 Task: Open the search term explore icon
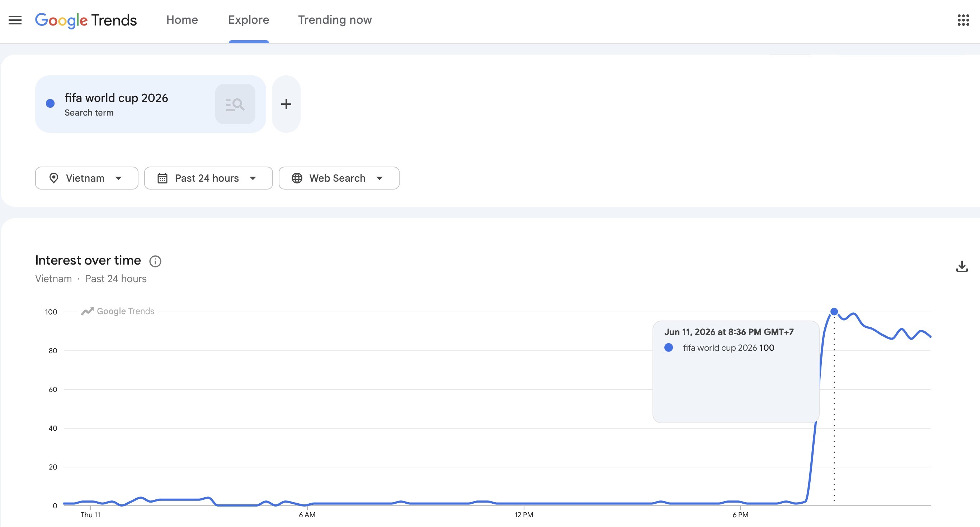(235, 104)
